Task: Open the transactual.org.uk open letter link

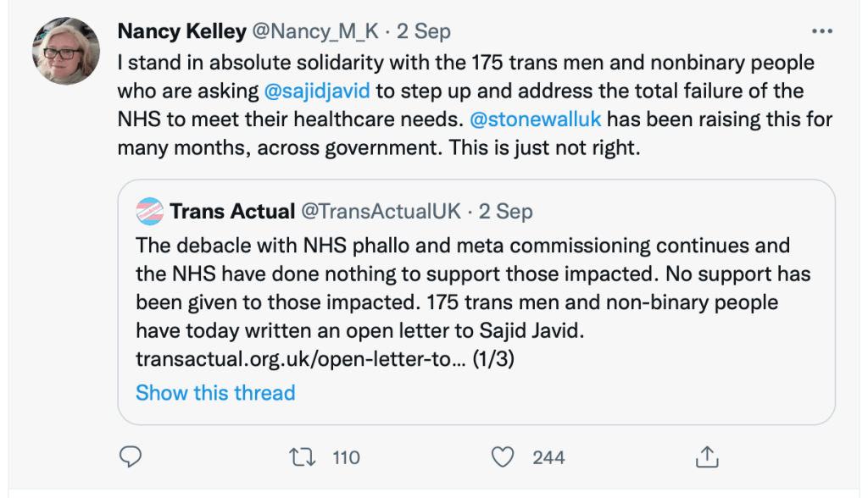Action: [301, 359]
